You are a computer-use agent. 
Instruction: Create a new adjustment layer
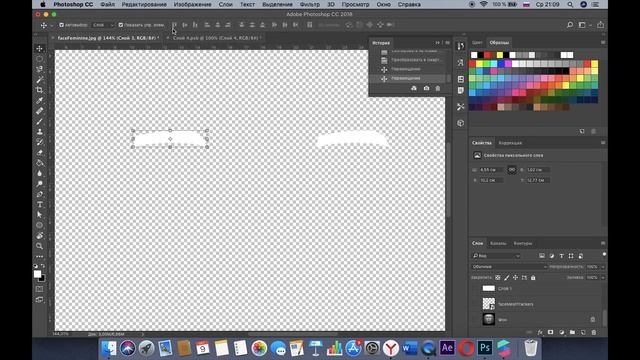point(562,333)
